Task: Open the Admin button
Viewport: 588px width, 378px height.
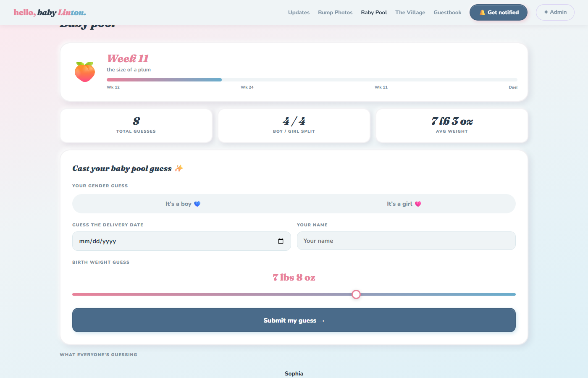Action: click(x=555, y=12)
